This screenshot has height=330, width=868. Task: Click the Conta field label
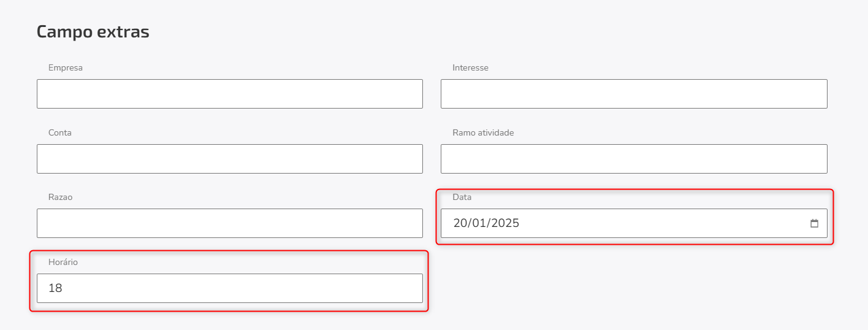[60, 132]
